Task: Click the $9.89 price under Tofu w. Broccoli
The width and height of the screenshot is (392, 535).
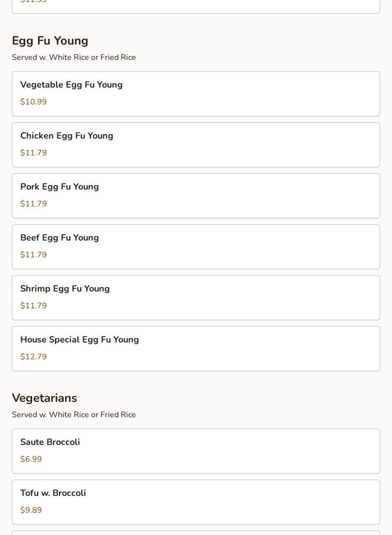Action: point(31,510)
